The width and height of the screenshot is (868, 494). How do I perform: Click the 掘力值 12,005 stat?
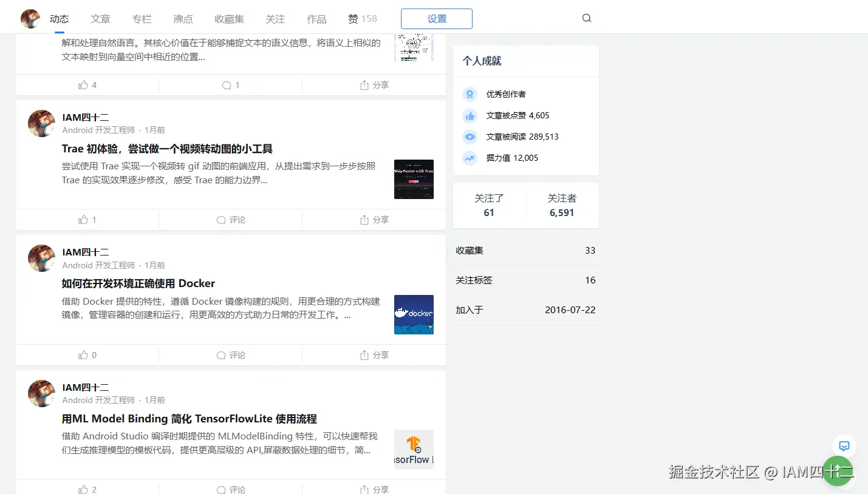(512, 158)
